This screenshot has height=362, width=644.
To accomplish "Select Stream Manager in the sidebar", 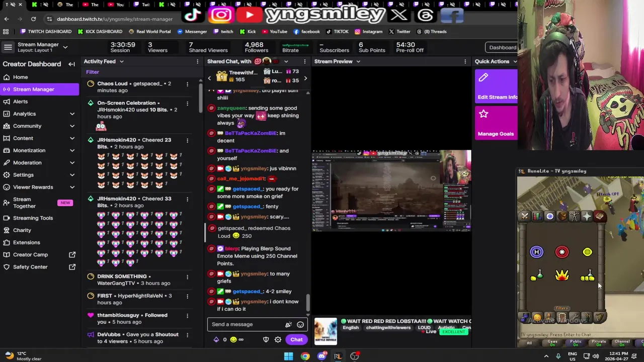I will [x=39, y=89].
